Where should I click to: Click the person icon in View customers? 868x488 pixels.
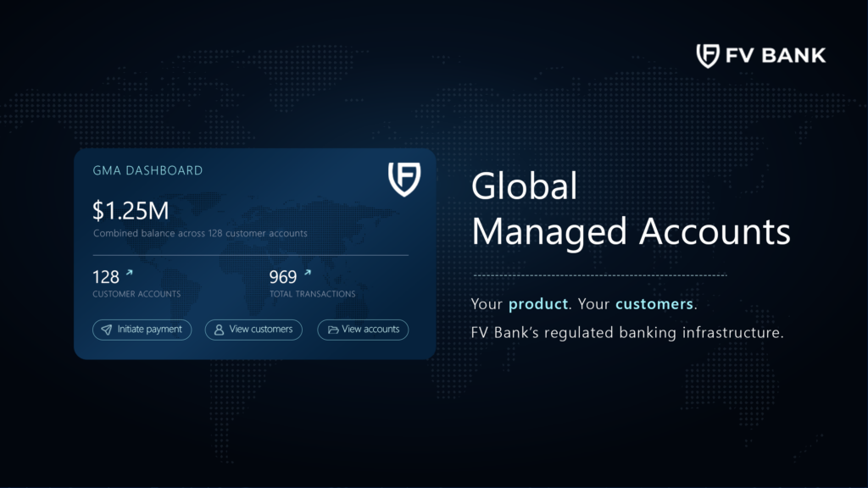coord(220,330)
